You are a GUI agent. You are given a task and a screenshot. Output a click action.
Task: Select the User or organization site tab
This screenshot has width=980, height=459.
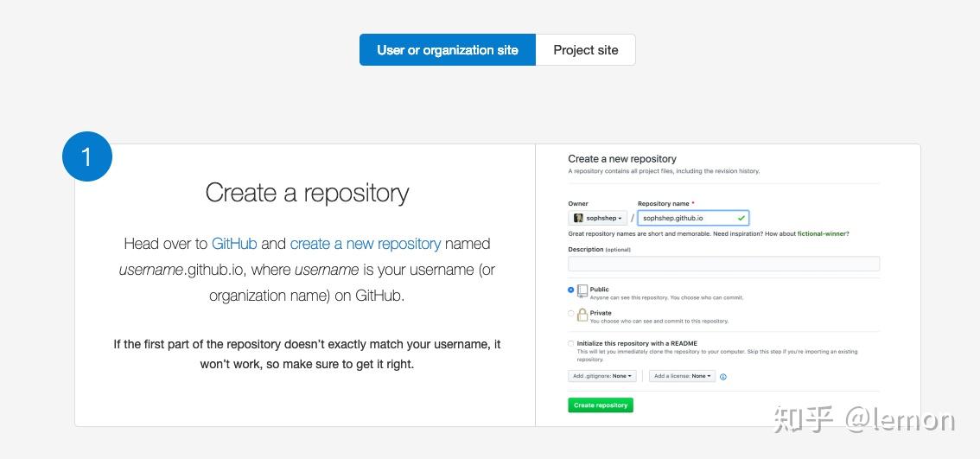[448, 50]
